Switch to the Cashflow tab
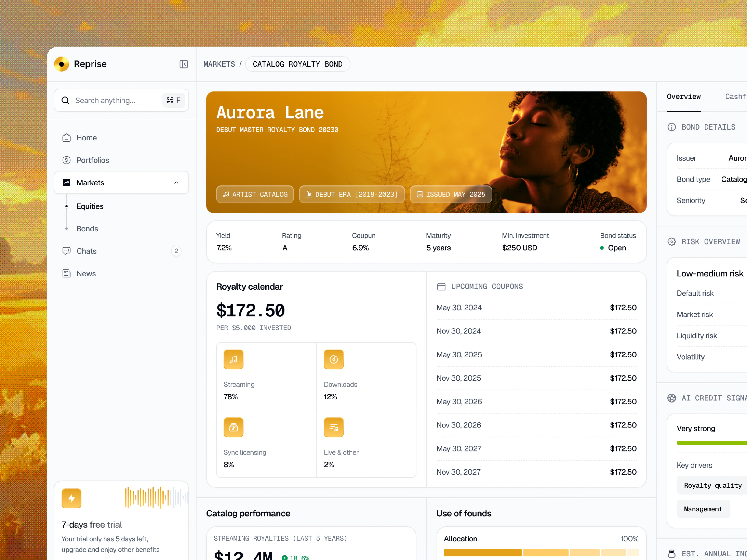The image size is (747, 560). (x=736, y=97)
